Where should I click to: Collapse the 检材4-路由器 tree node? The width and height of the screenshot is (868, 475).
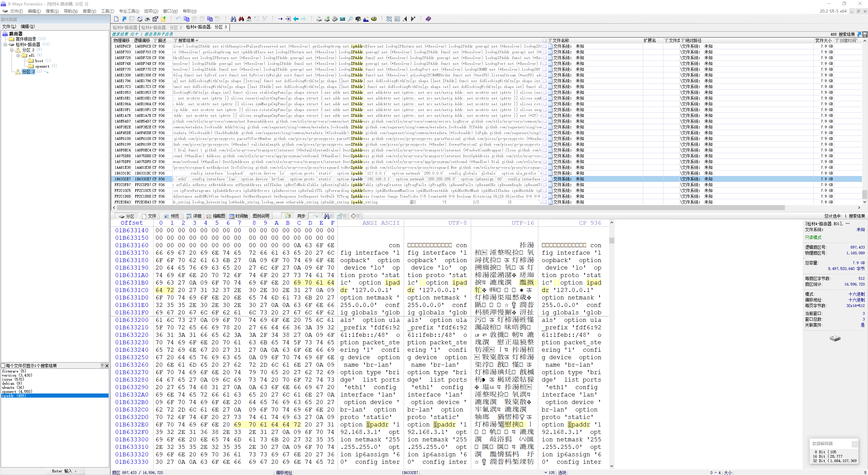point(5,44)
